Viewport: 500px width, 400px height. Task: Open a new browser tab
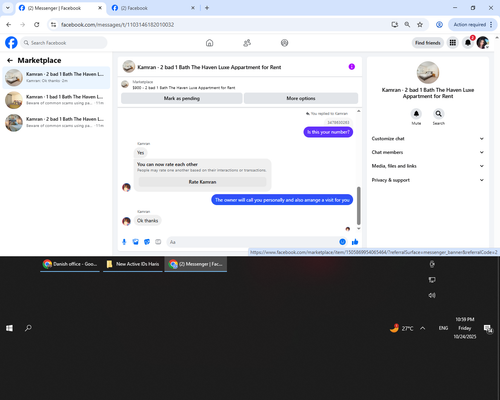207,8
